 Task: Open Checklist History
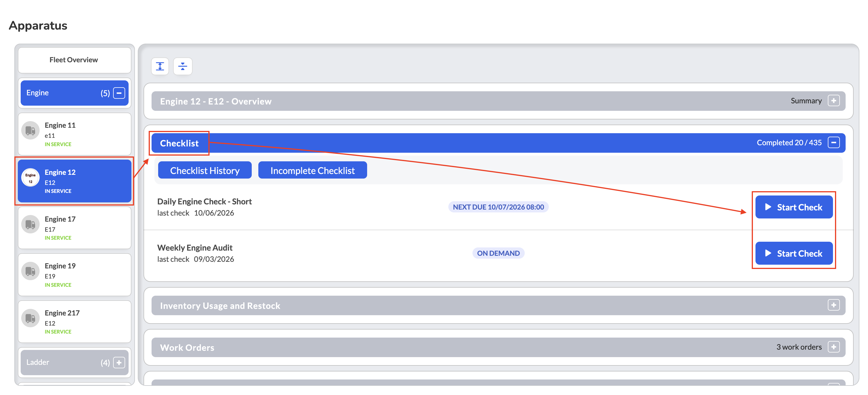pos(205,170)
